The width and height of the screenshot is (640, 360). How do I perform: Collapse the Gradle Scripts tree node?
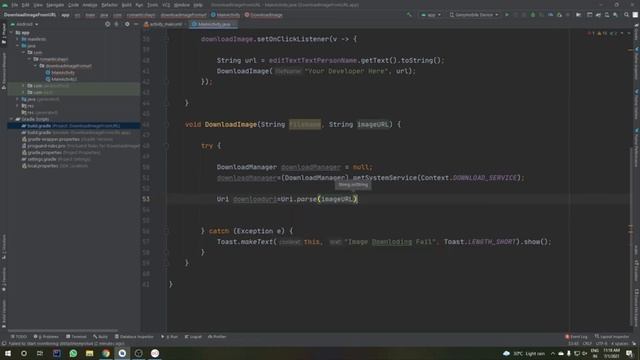click(11, 119)
